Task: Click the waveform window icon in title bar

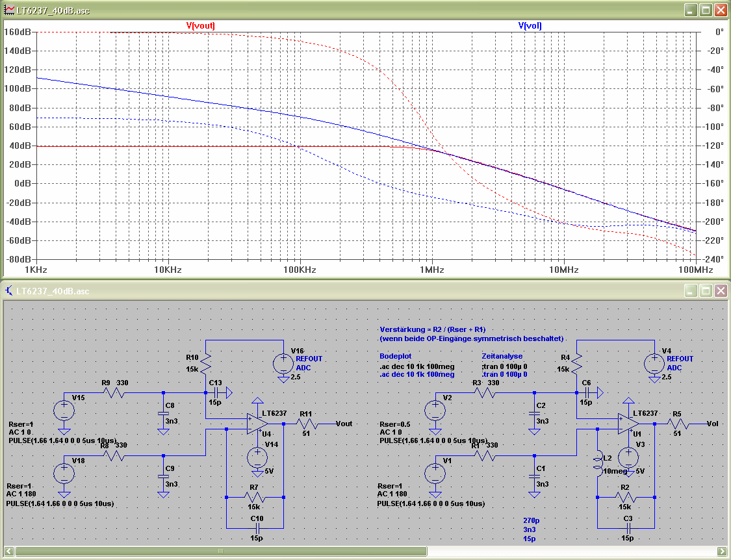Action: pyautogui.click(x=9, y=10)
